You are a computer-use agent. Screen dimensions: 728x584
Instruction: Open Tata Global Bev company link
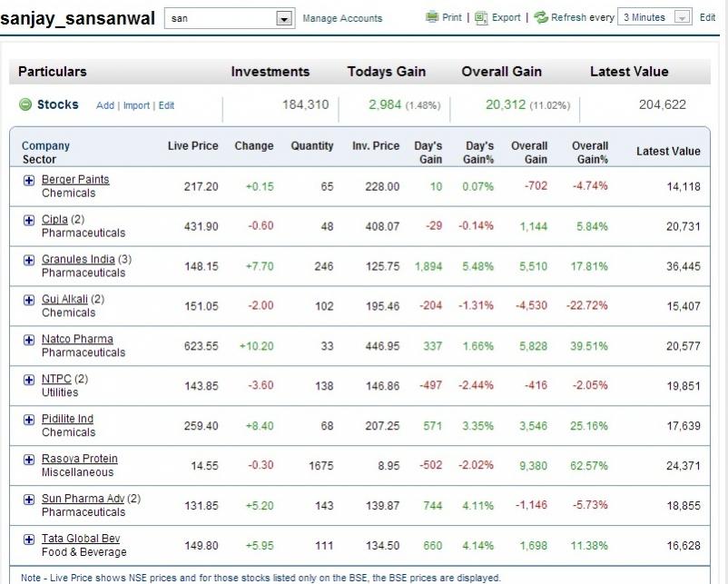[81, 539]
